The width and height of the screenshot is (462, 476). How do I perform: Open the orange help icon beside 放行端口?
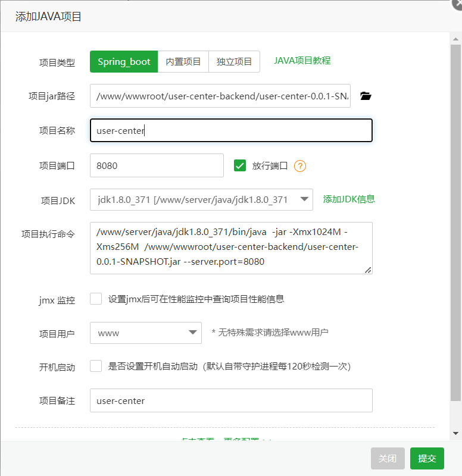(300, 166)
